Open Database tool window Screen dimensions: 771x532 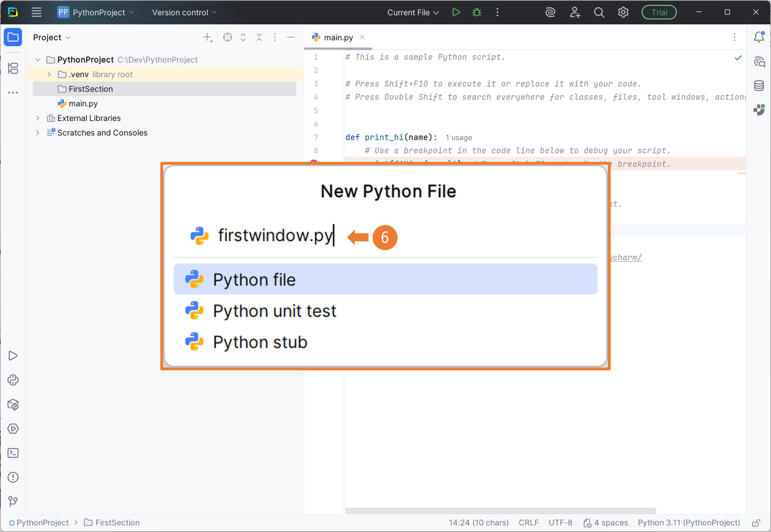point(759,86)
